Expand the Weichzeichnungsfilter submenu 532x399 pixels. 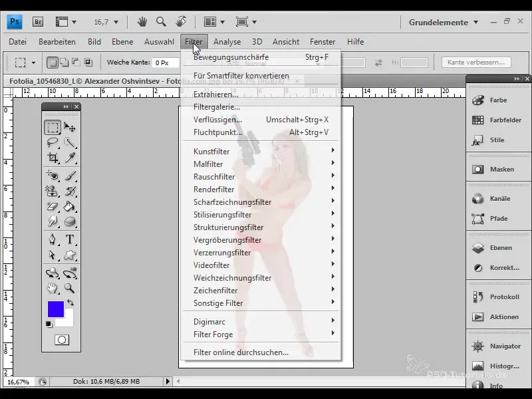tap(261, 277)
